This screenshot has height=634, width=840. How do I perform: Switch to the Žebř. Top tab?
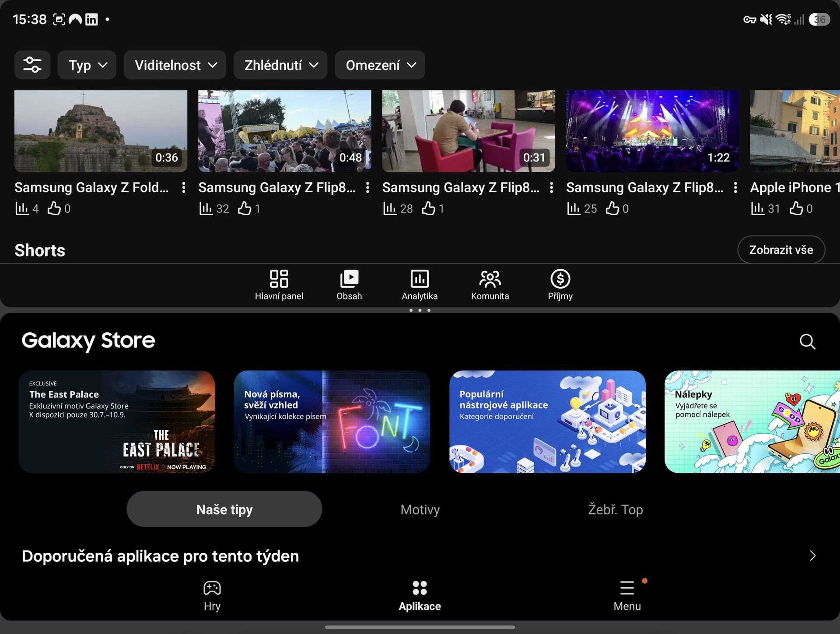(x=616, y=509)
